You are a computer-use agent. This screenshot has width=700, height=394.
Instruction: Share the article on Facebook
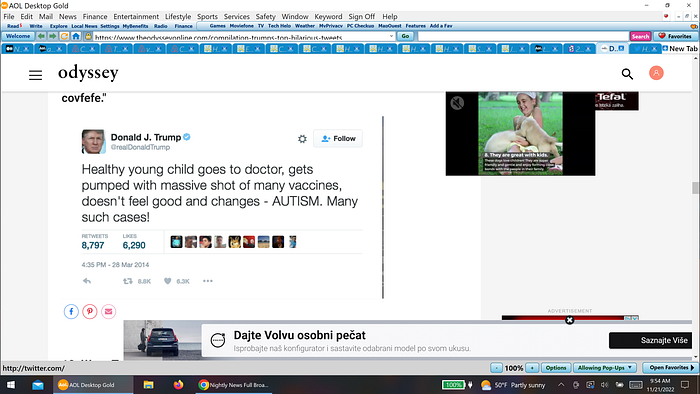pyautogui.click(x=71, y=311)
